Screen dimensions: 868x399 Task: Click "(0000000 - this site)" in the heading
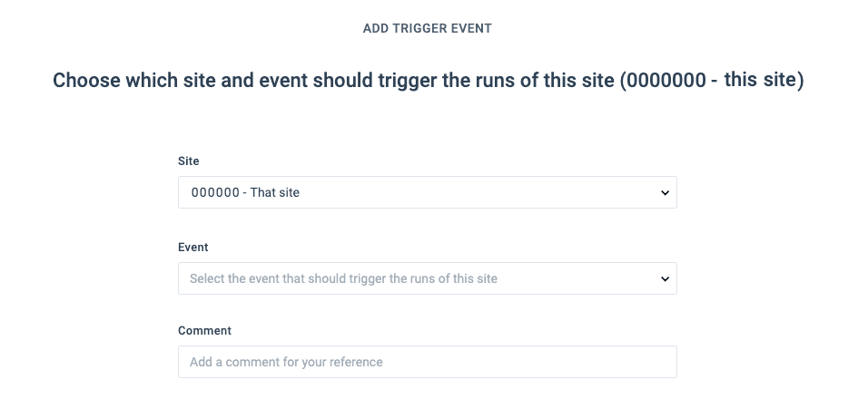pos(713,81)
